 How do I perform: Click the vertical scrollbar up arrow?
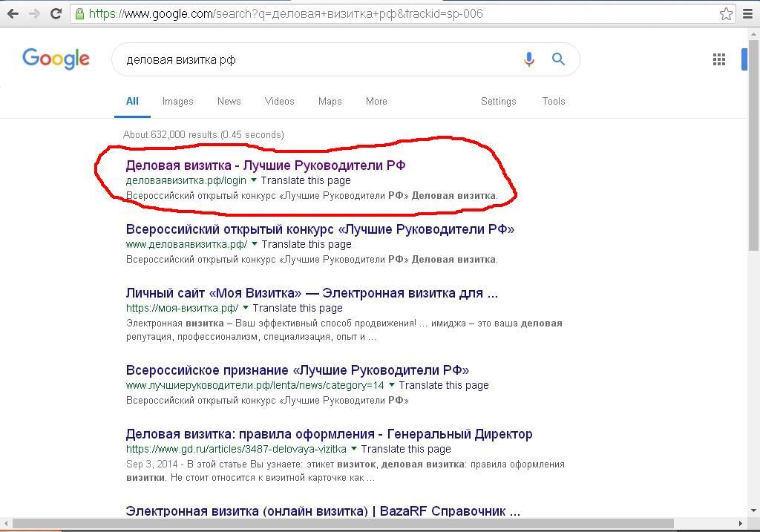pyautogui.click(x=754, y=34)
